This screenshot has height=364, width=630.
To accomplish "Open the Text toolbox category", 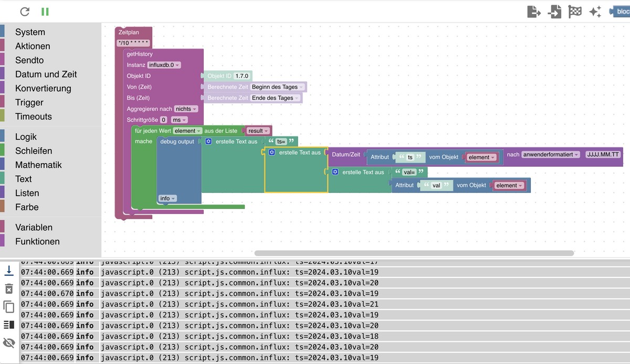I will [24, 179].
